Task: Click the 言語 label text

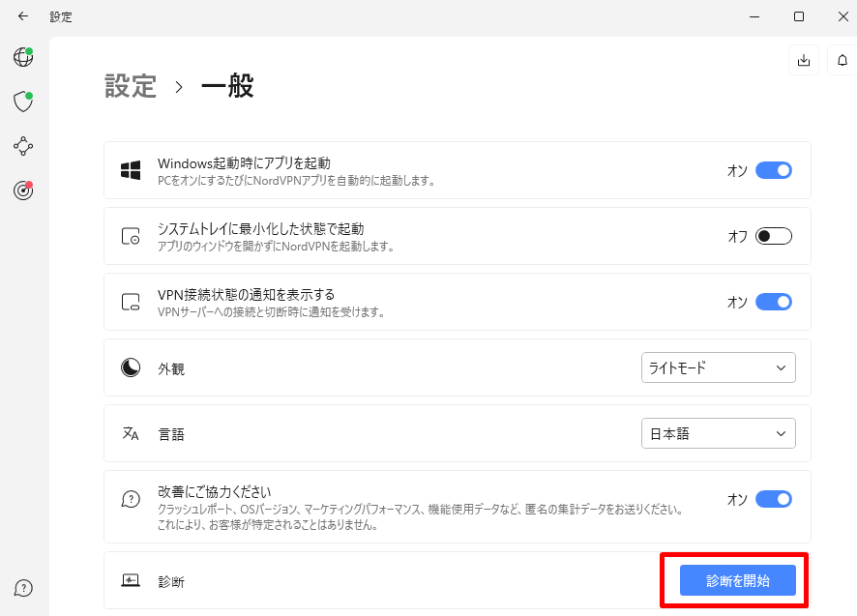Action: (171, 434)
